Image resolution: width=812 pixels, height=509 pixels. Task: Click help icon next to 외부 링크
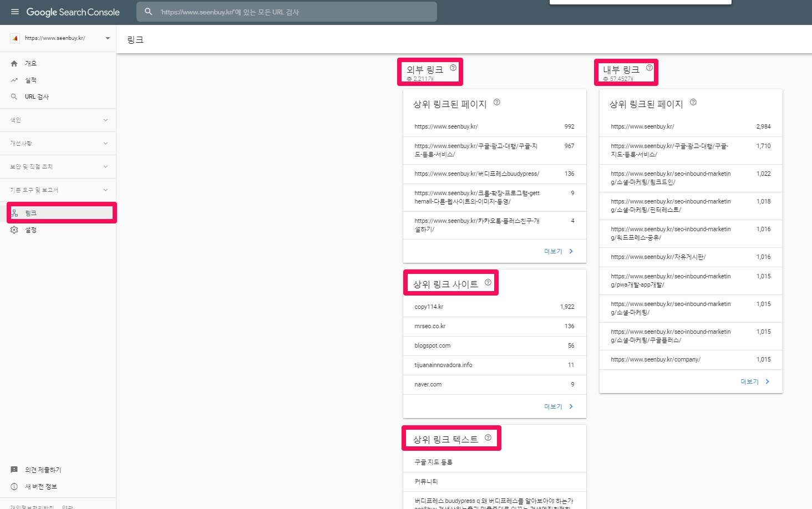pyautogui.click(x=453, y=68)
